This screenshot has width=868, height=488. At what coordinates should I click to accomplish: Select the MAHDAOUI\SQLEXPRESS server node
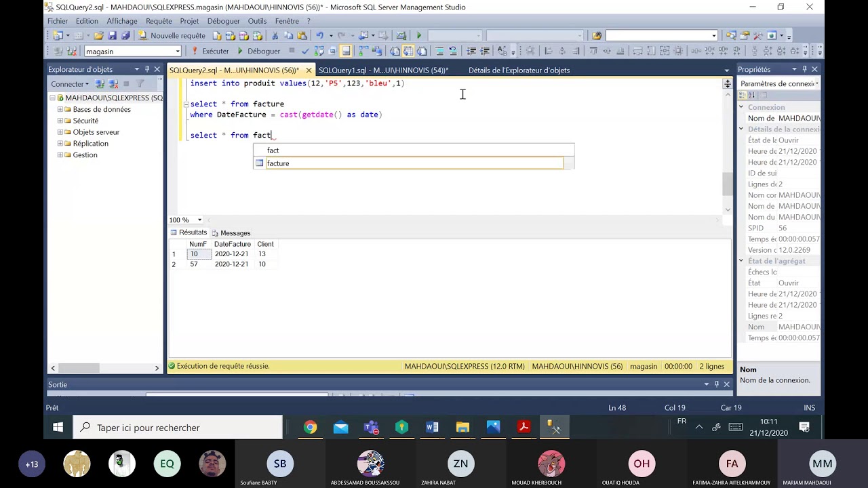(108, 98)
